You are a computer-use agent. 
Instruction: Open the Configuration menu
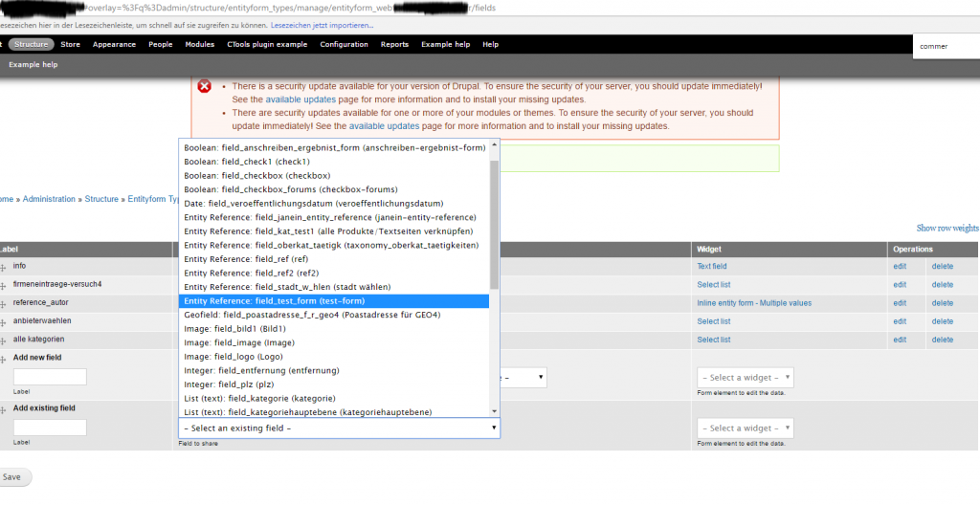click(344, 44)
